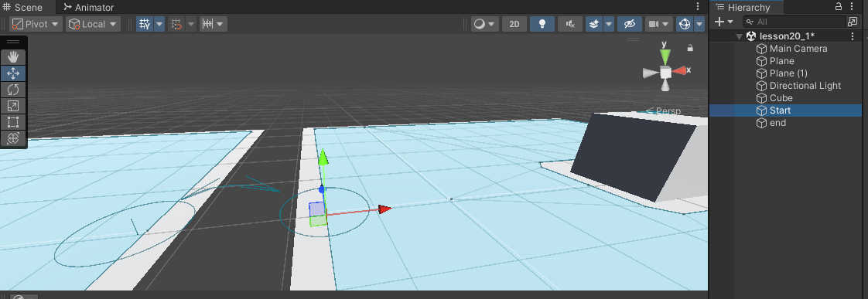Open grid visibility options dropdown
868x299 pixels.
(x=159, y=24)
